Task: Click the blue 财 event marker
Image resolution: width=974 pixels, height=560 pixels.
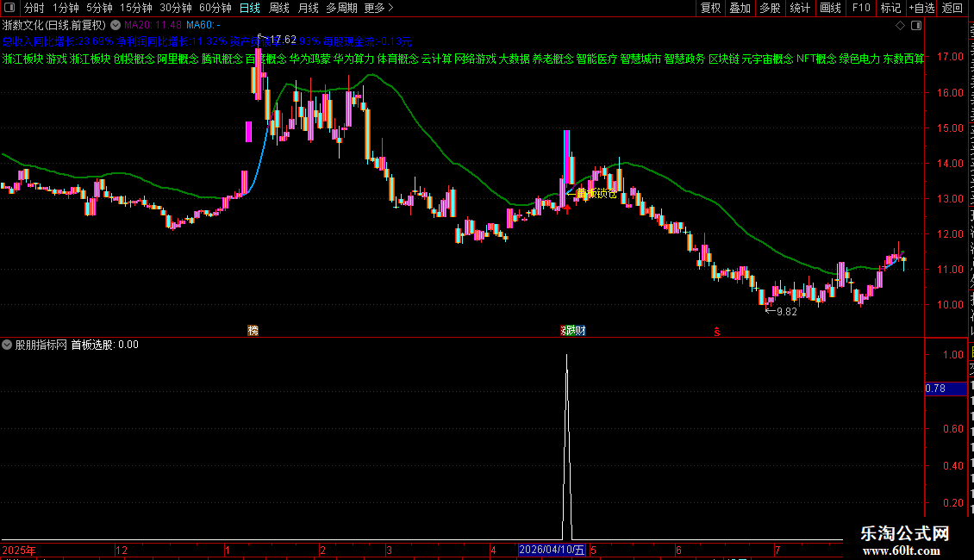Action: tap(580, 330)
